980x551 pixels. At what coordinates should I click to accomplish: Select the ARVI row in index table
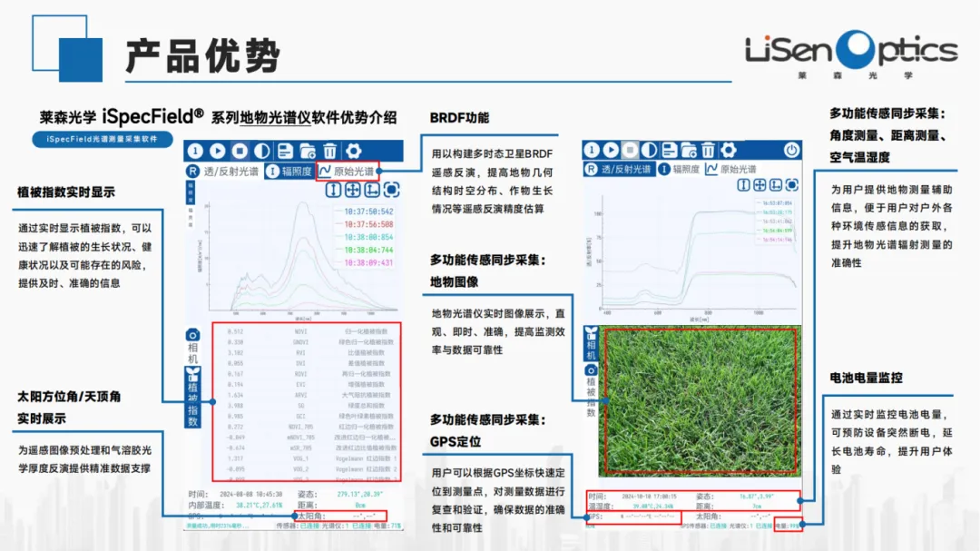tap(307, 395)
